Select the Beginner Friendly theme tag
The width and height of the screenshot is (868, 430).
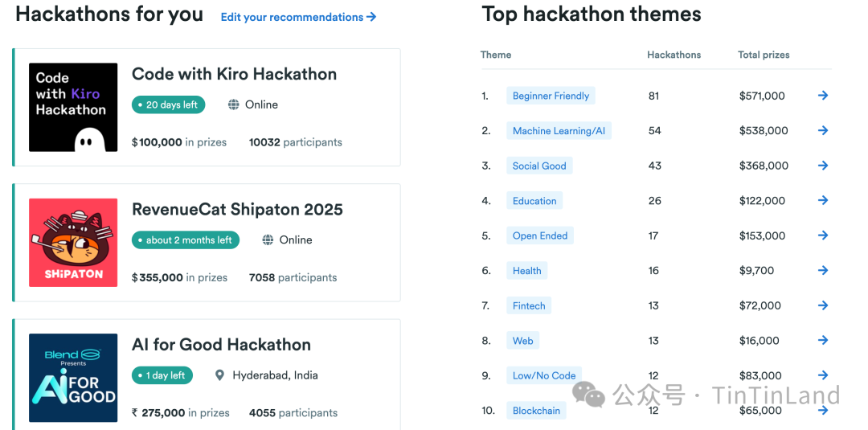click(x=551, y=96)
